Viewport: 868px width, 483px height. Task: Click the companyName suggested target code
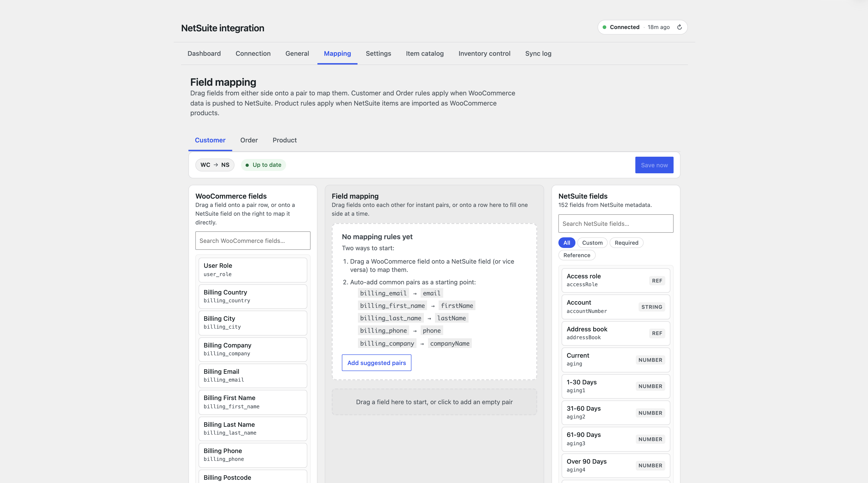[x=449, y=343]
